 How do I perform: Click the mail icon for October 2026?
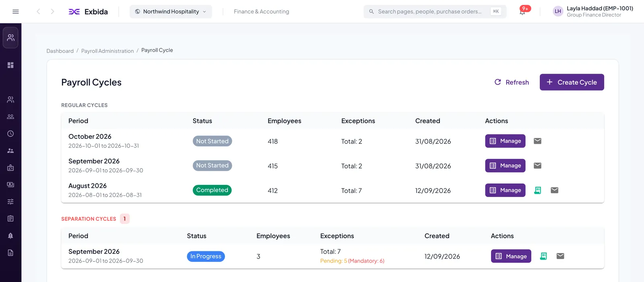point(537,141)
